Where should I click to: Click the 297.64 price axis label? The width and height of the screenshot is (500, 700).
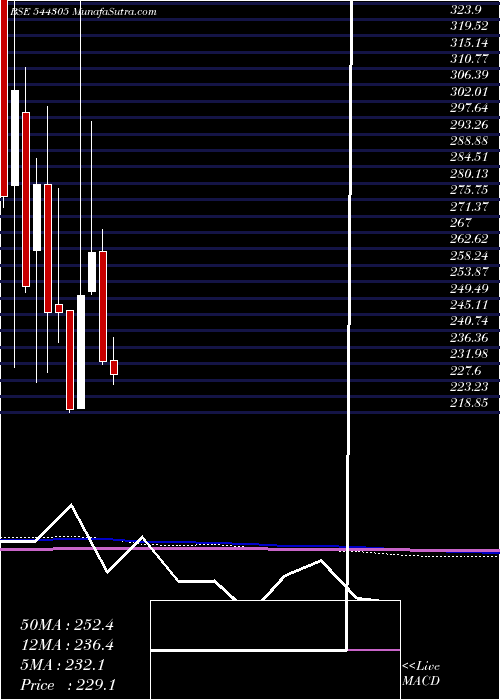coord(469,108)
